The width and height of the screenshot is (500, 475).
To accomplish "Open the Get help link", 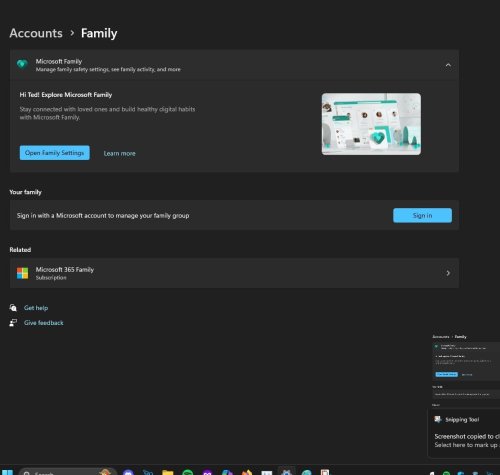I will (36, 308).
